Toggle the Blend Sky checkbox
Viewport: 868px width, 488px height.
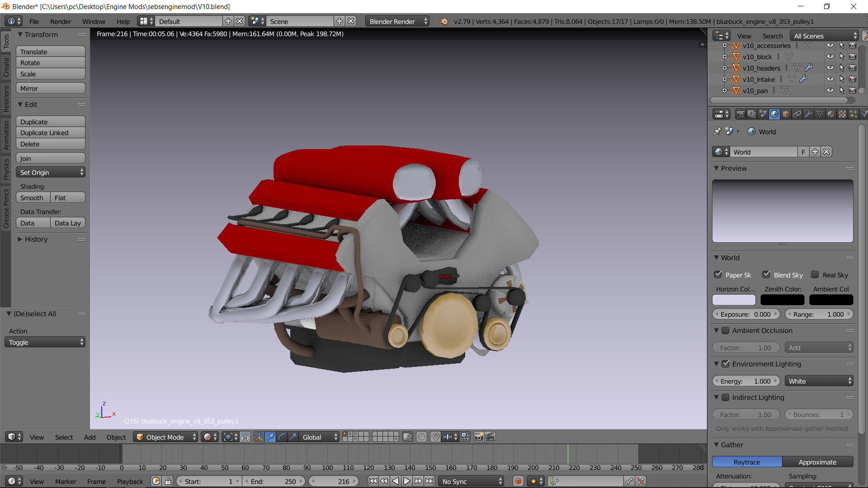pyautogui.click(x=766, y=274)
